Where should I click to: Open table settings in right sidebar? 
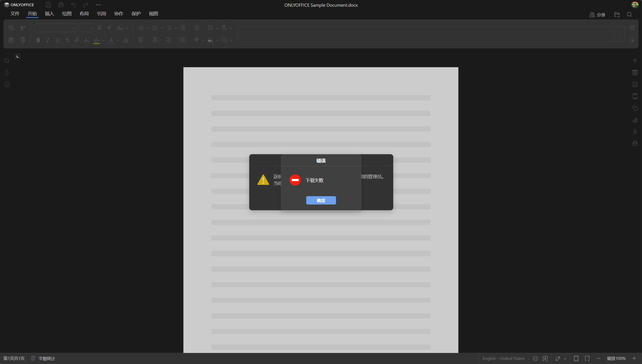[x=635, y=73]
